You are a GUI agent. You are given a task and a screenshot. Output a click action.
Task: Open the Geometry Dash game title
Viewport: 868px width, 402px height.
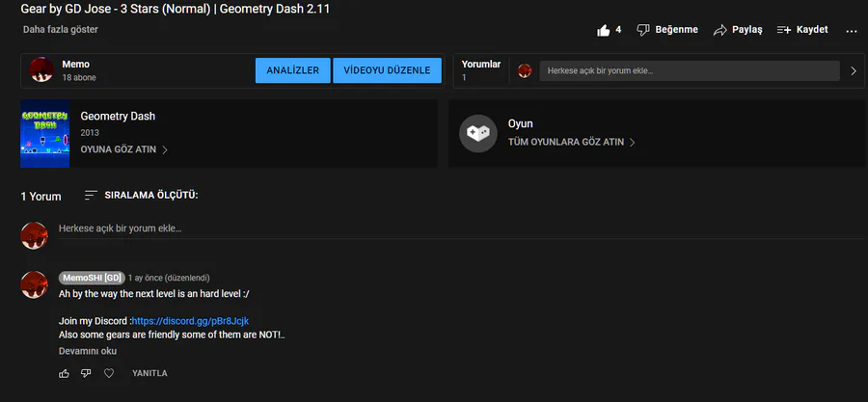tap(118, 116)
